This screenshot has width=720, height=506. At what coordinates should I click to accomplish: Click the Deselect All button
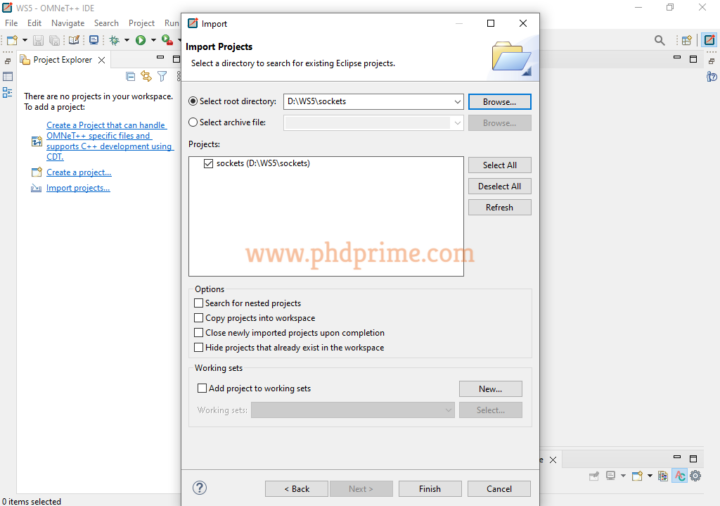tap(500, 186)
